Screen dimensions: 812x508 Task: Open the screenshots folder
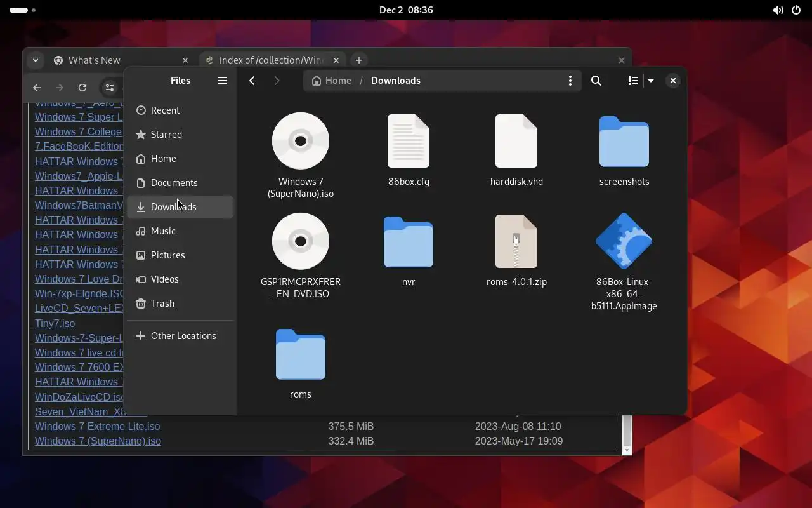tap(624, 150)
